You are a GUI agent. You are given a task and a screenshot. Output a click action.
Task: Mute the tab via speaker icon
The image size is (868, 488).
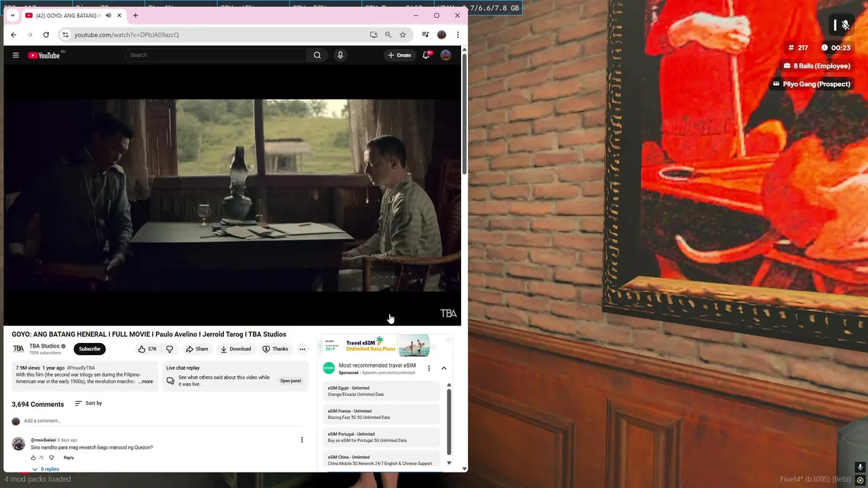(x=108, y=16)
